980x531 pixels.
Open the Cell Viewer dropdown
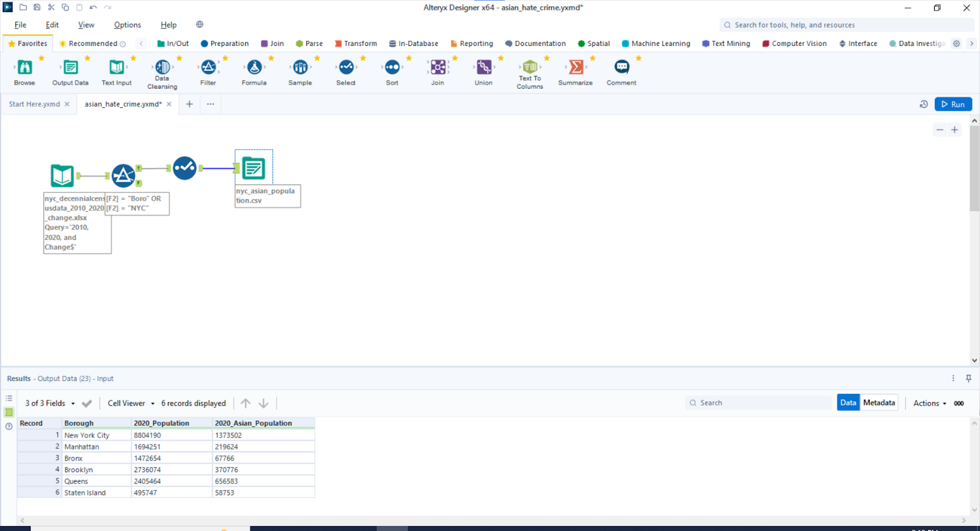(131, 403)
